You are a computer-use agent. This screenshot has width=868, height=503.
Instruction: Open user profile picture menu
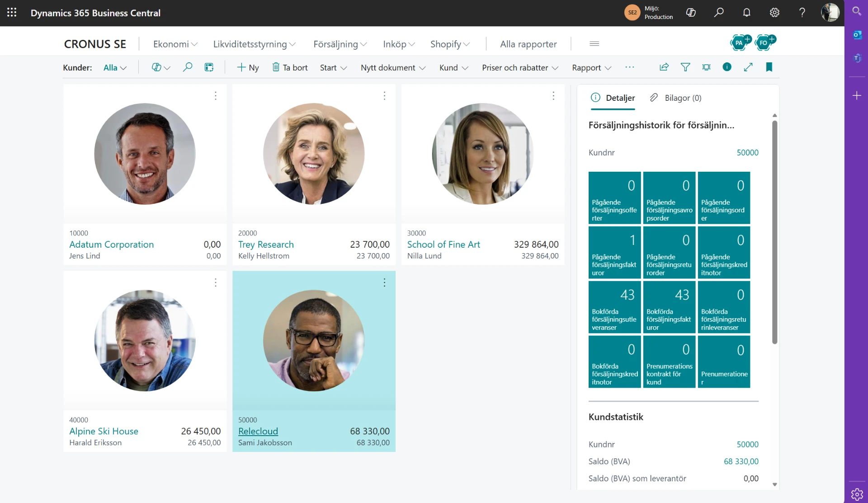[x=830, y=13]
